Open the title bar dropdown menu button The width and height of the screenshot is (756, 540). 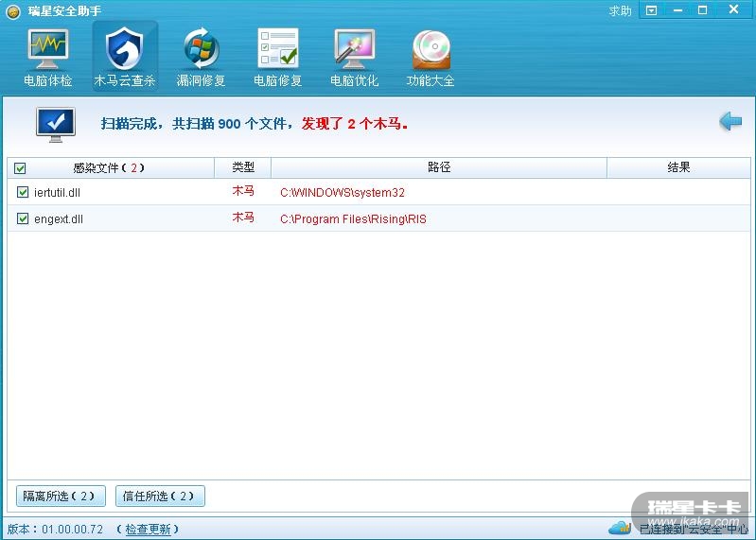651,10
